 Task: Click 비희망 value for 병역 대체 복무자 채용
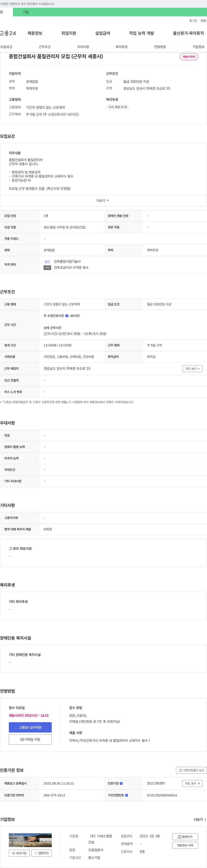point(48,529)
